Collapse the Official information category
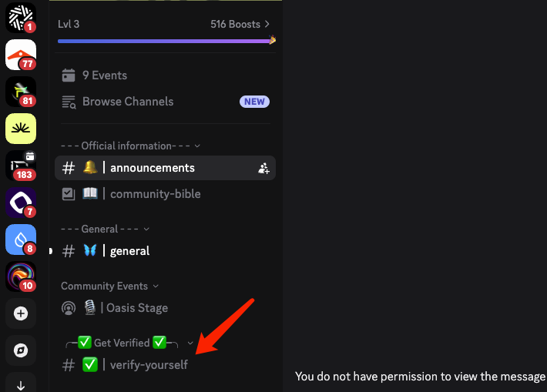The image size is (547, 392). point(129,146)
